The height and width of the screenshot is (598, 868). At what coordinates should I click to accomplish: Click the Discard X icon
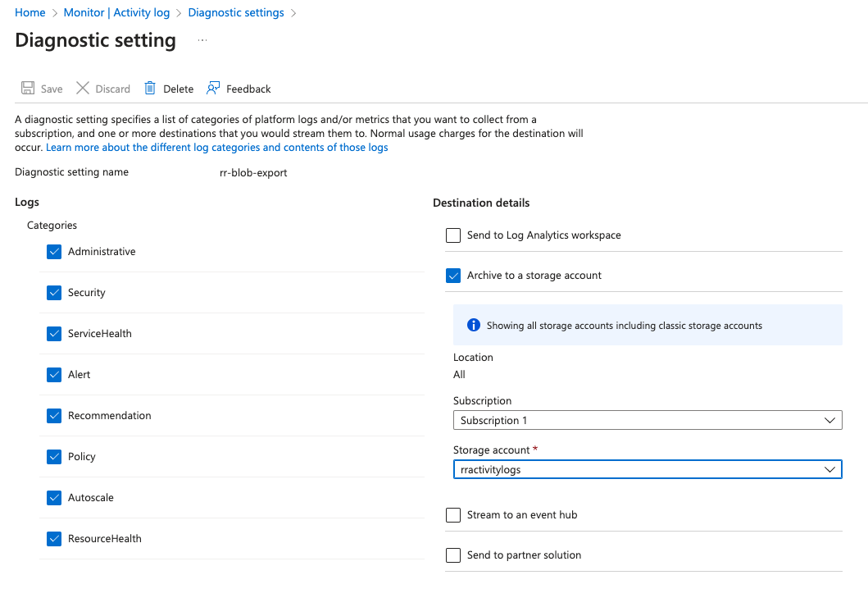pyautogui.click(x=83, y=89)
